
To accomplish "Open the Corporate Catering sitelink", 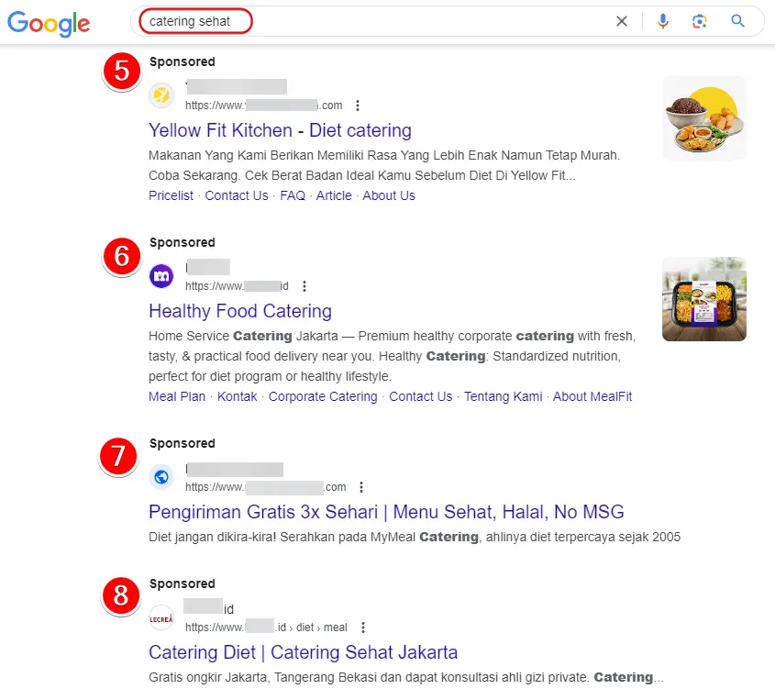I will coord(323,396).
